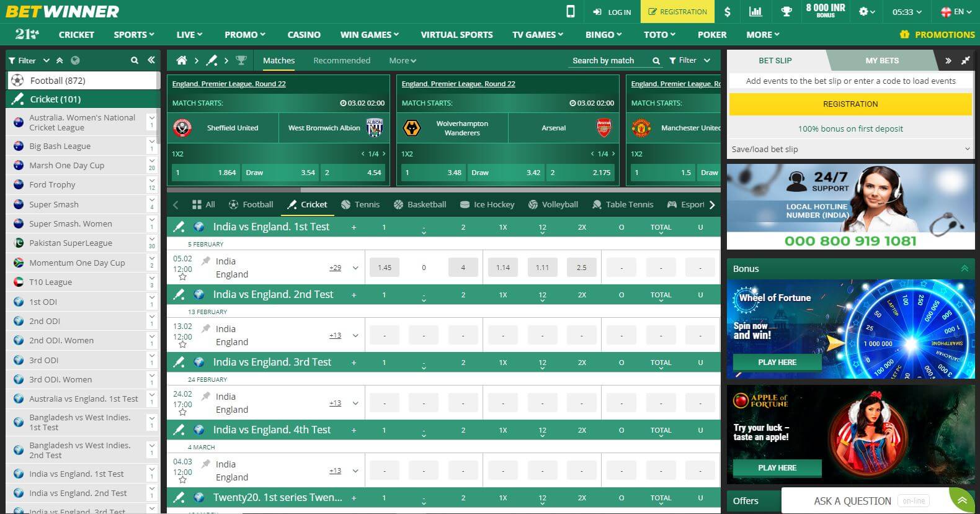This screenshot has height=514, width=980.
Task: Select odds 1.45 for India win
Action: 385,268
